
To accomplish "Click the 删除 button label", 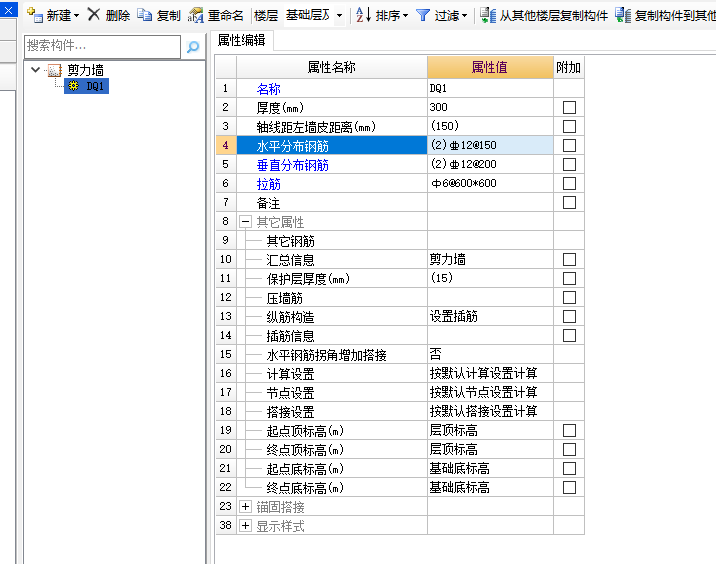I will click(118, 16).
